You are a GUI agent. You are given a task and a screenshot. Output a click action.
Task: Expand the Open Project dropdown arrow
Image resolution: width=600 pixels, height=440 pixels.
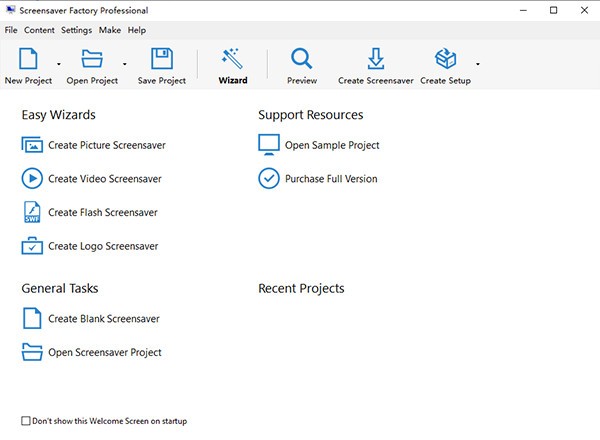click(x=124, y=65)
